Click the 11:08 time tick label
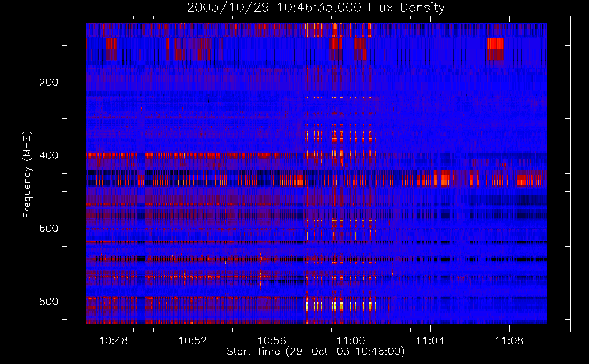 509,341
